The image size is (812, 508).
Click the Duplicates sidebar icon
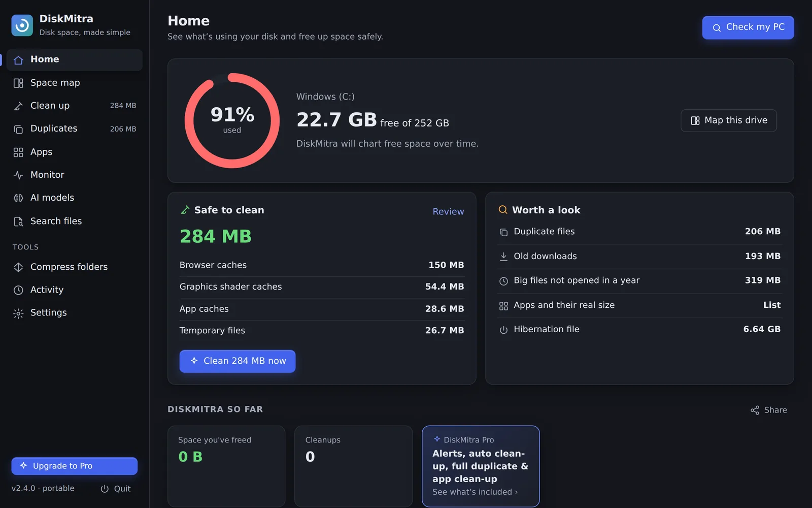pyautogui.click(x=18, y=129)
